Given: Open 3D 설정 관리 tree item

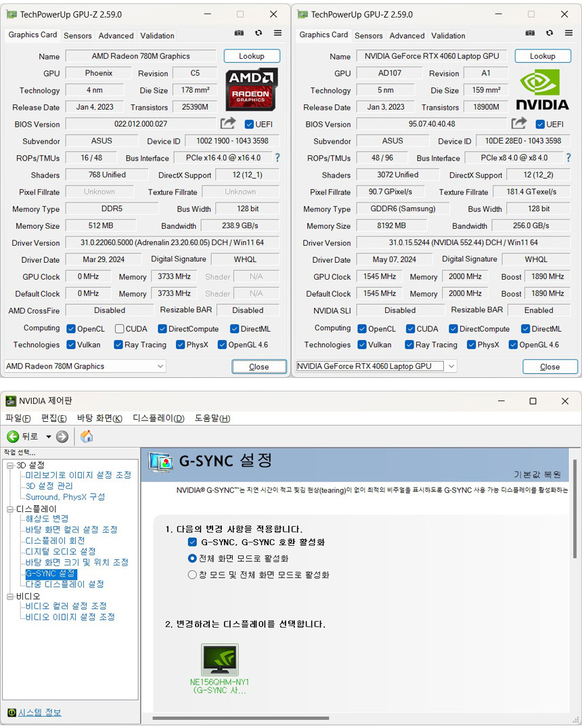Looking at the screenshot, I should pyautogui.click(x=49, y=486).
